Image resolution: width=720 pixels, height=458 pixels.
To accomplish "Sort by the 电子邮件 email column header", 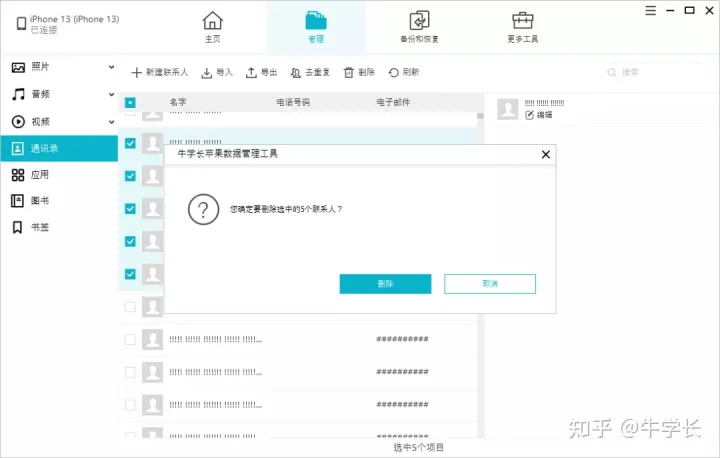I will tap(393, 102).
